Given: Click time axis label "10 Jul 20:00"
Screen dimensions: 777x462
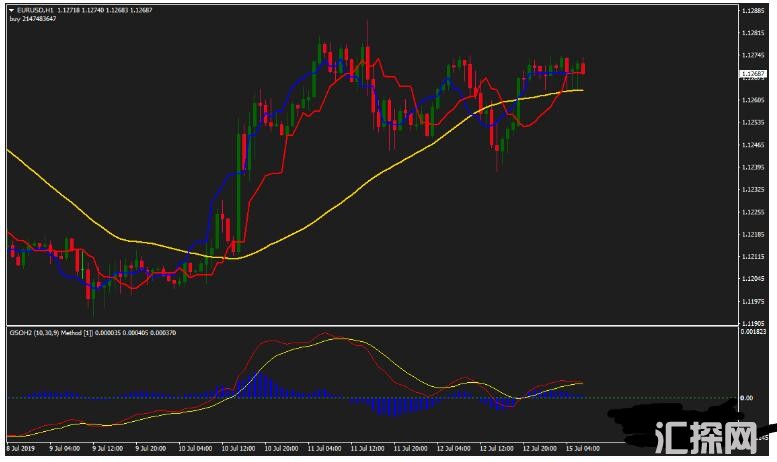Looking at the screenshot, I should [x=281, y=448].
